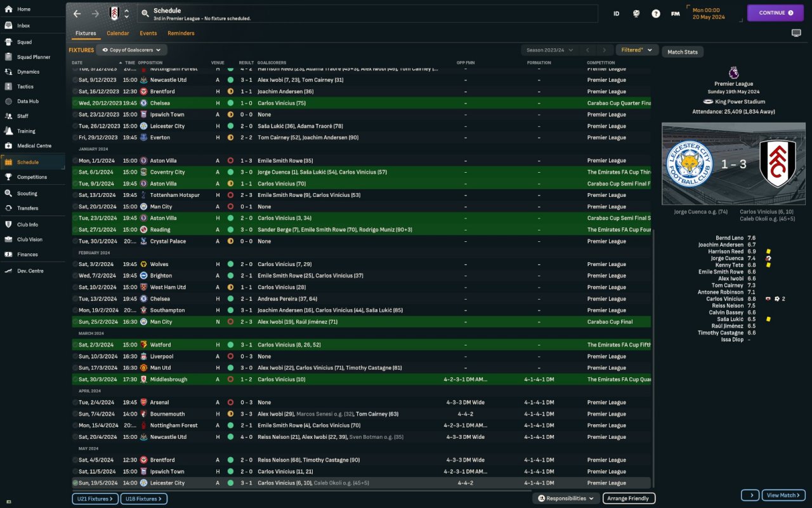Toggle tick for Watford 2/3/2024 fixture
Viewport: 812px width, 508px height.
75,345
